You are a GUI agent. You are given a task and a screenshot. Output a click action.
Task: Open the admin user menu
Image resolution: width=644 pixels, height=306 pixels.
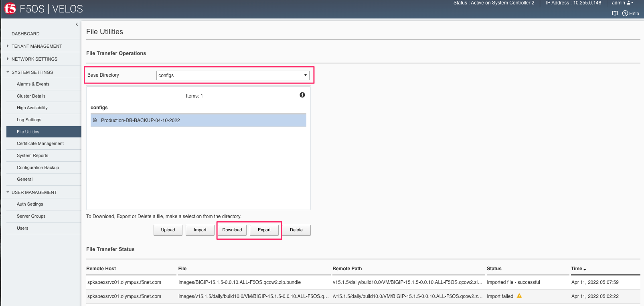pyautogui.click(x=622, y=3)
